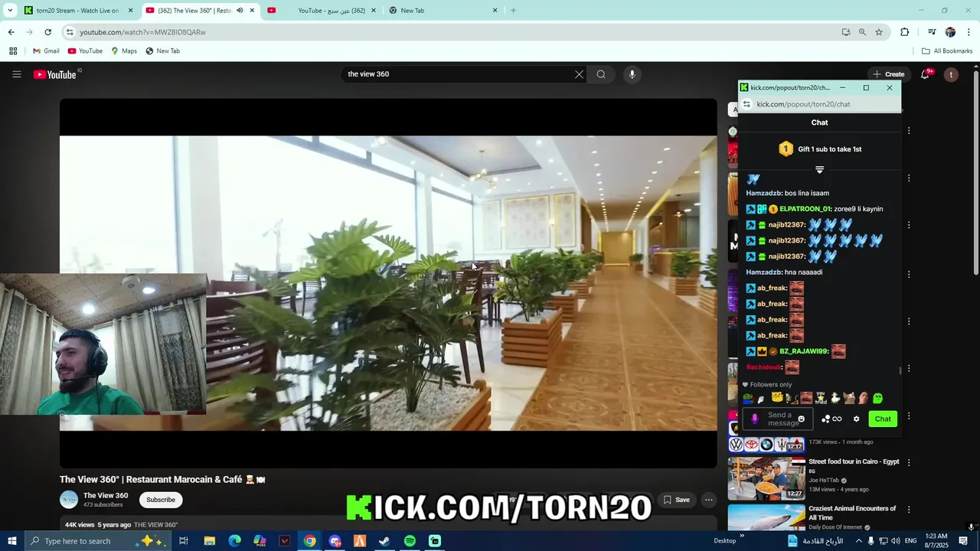Open The View 360 channel name link
Image resolution: width=980 pixels, height=551 pixels.
point(106,495)
